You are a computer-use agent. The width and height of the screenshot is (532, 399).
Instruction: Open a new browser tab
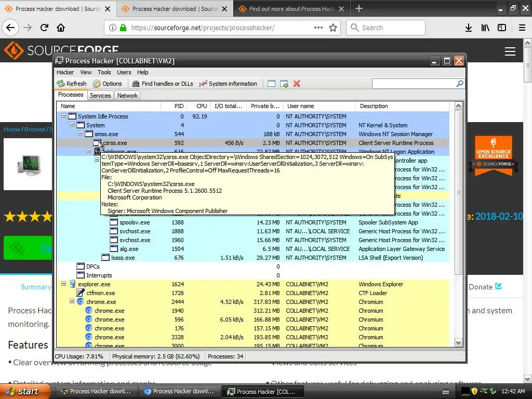click(x=359, y=8)
